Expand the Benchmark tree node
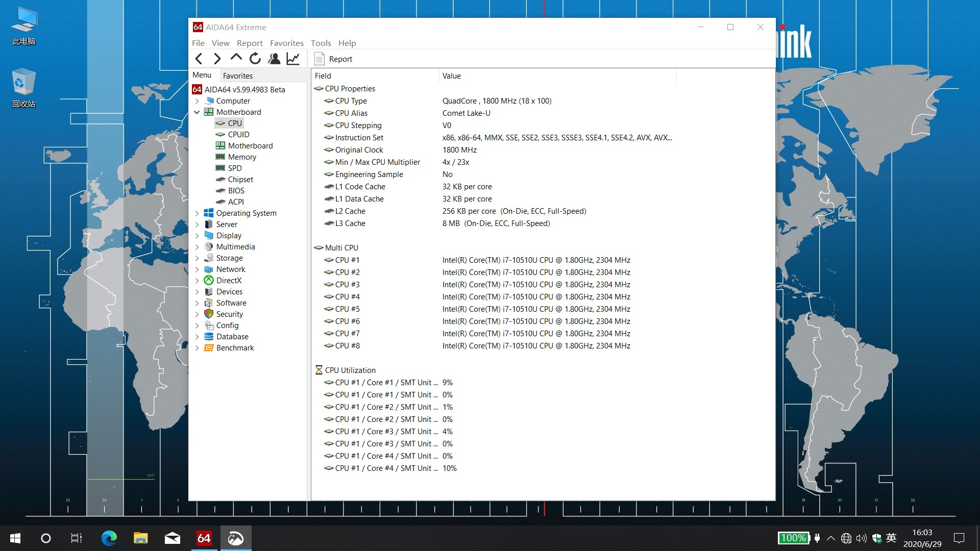The width and height of the screenshot is (980, 551). click(x=197, y=348)
